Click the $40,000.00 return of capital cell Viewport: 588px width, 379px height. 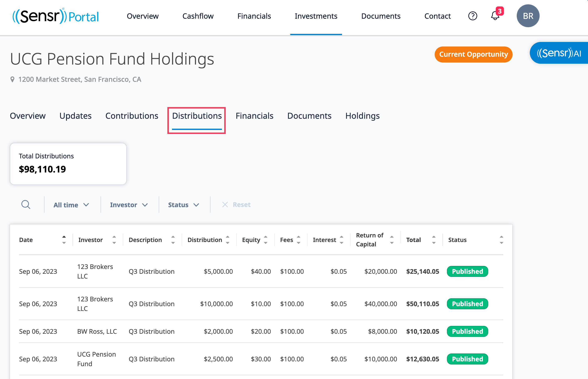tap(381, 303)
